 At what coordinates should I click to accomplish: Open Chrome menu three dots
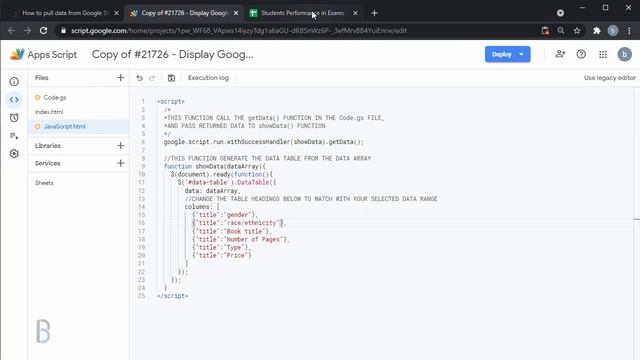629,31
